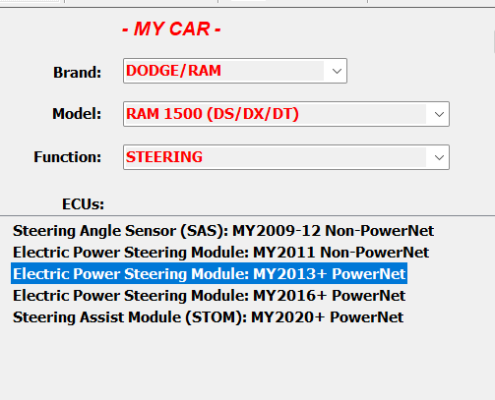This screenshot has width=495, height=400.
Task: Expand the Model dropdown arrow
Action: [439, 114]
